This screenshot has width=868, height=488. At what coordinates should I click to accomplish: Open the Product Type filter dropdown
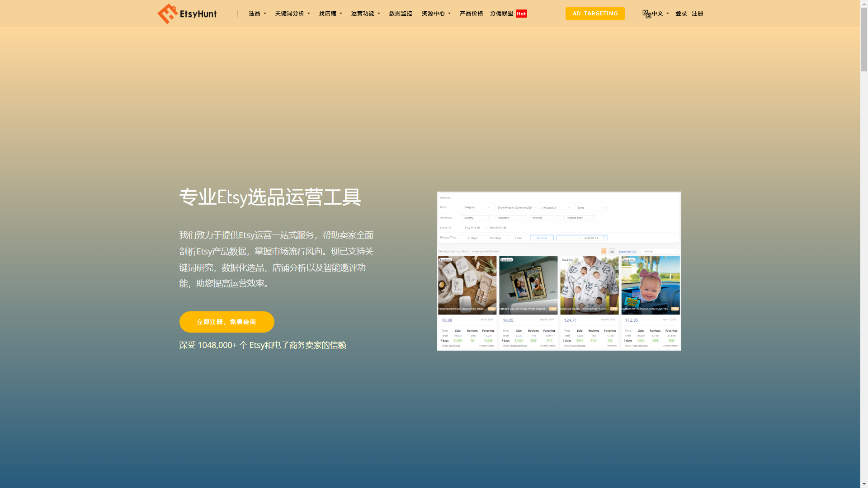(x=579, y=218)
